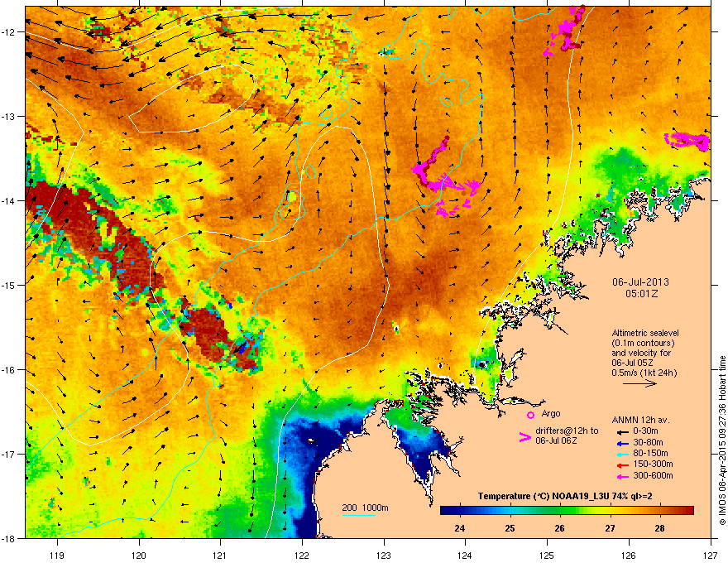Viewport: 728px width, 563px height.
Task: Click the '120' longitude axis label
Action: coord(139,555)
